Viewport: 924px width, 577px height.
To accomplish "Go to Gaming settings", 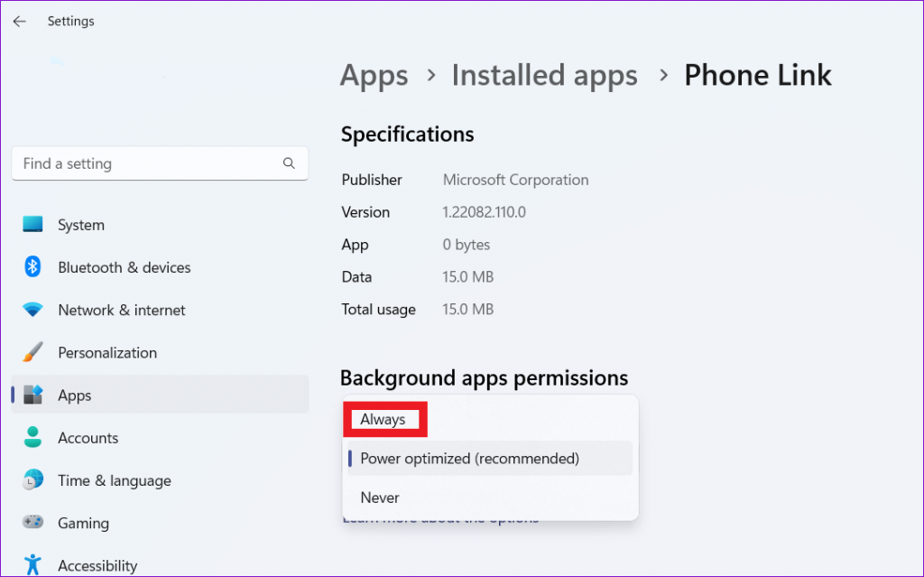I will click(160, 523).
